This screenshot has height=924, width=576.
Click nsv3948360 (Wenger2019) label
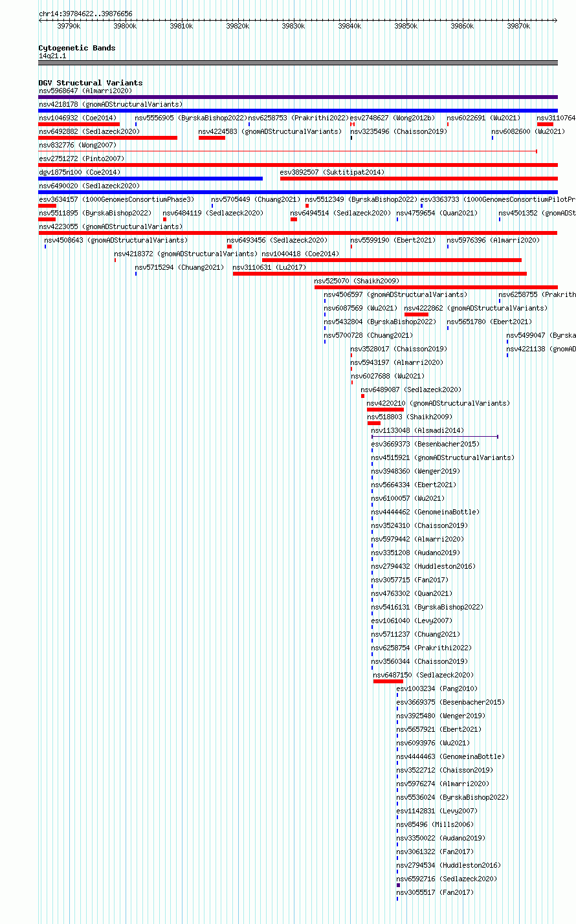[x=415, y=471]
